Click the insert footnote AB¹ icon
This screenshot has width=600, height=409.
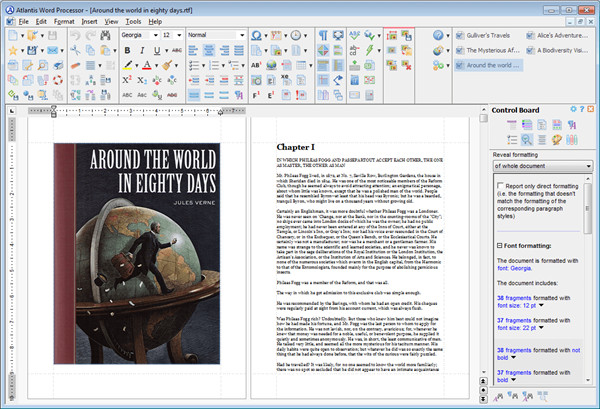(x=256, y=65)
